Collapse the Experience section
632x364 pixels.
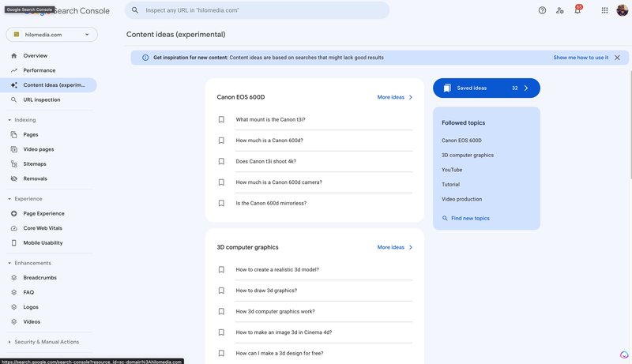pos(25,199)
